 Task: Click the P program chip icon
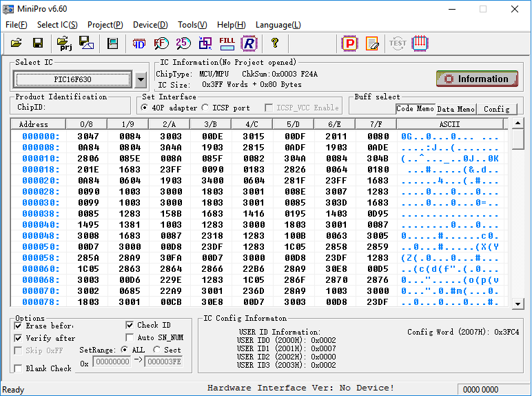[x=350, y=43]
